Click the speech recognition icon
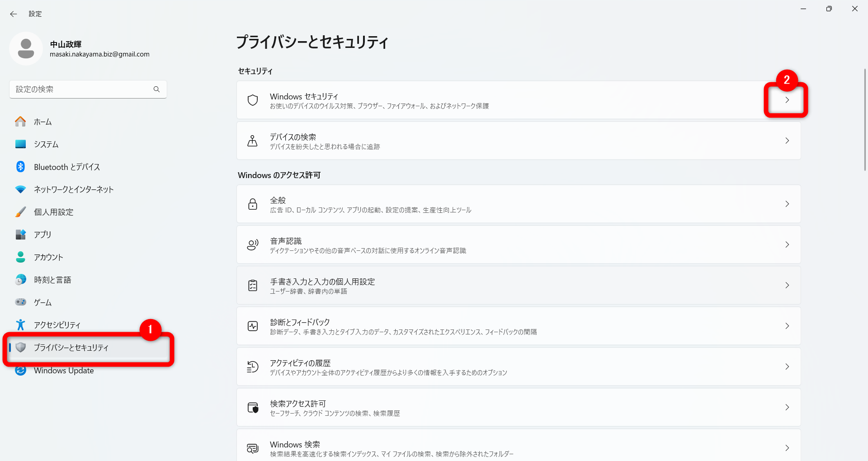The image size is (868, 461). tap(253, 245)
